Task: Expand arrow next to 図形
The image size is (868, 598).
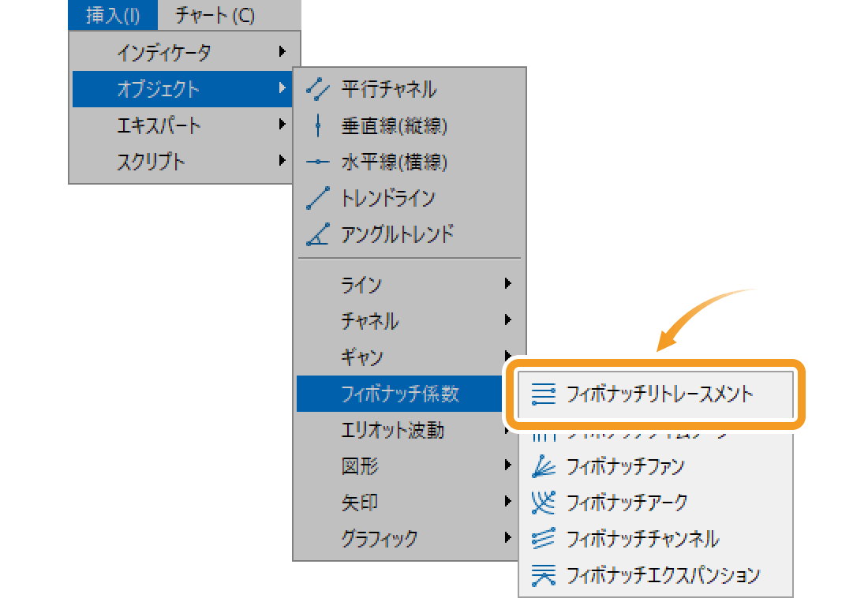Action: pyautogui.click(x=507, y=465)
